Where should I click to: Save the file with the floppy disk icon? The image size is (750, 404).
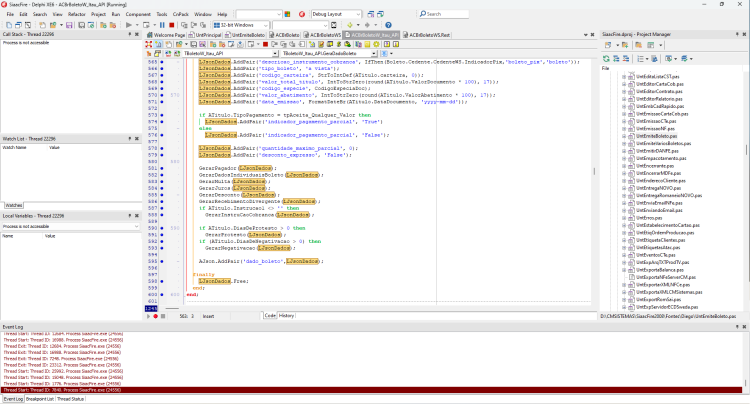(x=69, y=25)
